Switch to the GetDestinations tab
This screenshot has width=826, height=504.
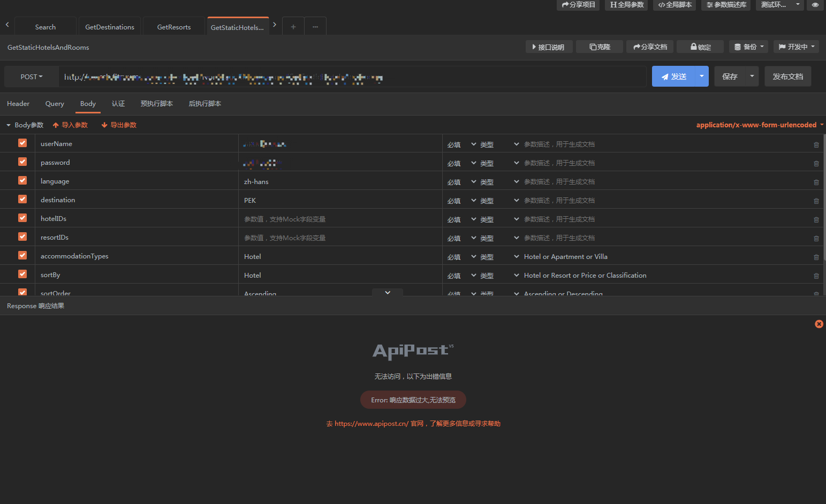[110, 27]
